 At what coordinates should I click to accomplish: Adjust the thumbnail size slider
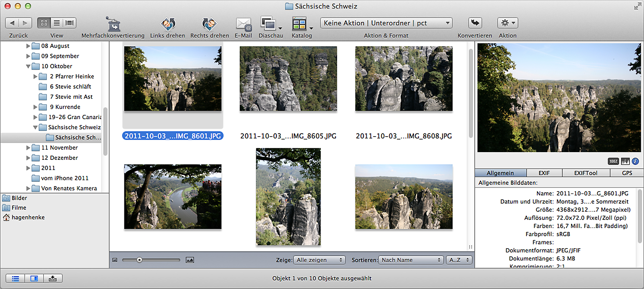pyautogui.click(x=139, y=260)
